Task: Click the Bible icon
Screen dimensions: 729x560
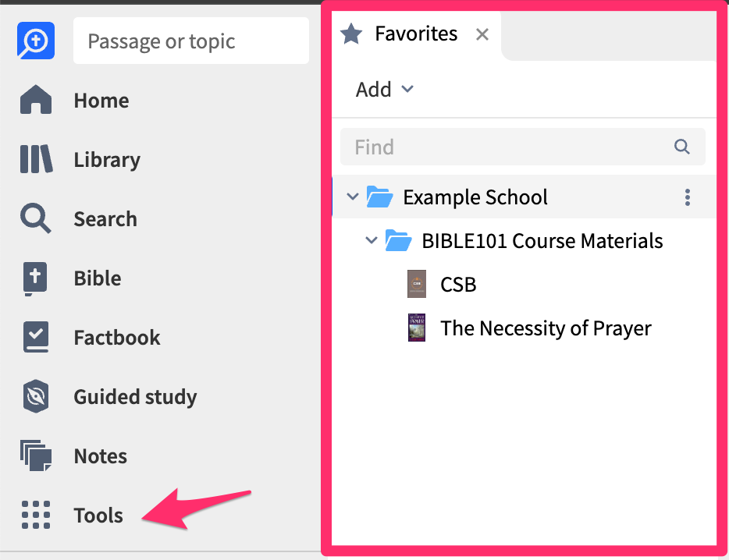Action: pos(35,278)
